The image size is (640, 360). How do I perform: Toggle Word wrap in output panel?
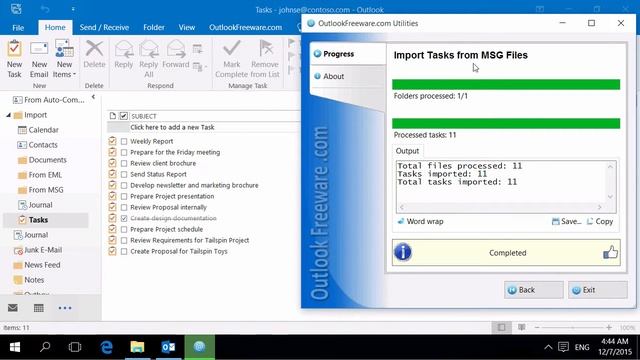point(420,221)
